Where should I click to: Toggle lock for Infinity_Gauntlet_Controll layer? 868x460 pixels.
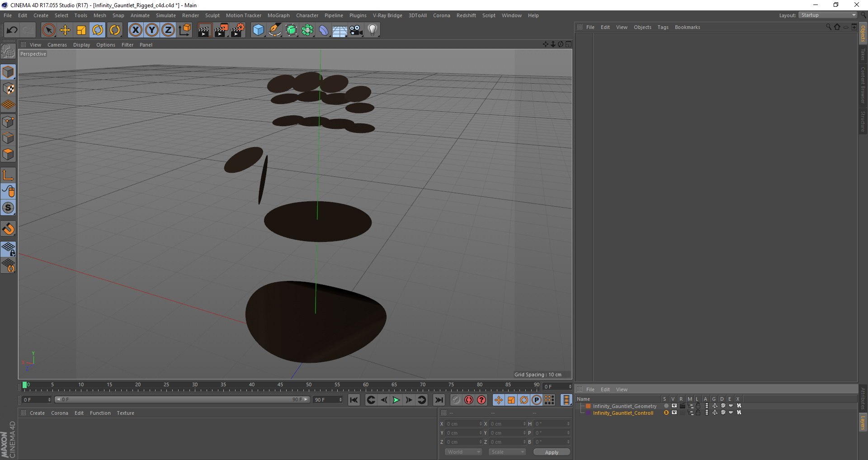click(698, 413)
